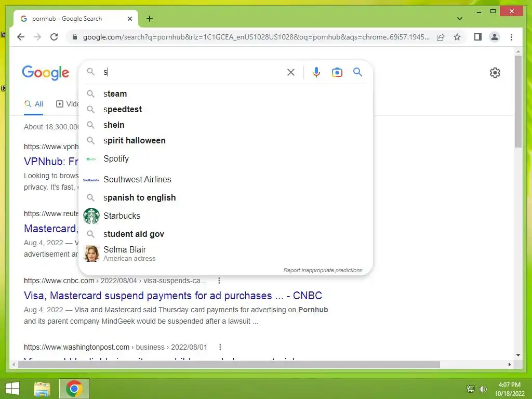Screen dimensions: 532x399
Task: Expand the tab search chevron
Action: [459, 19]
